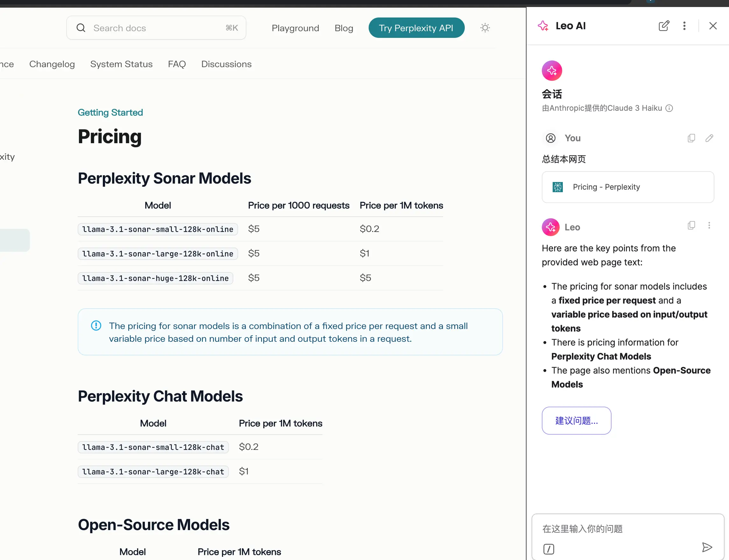Open the 'Pricing - Perplexity' page card
The width and height of the screenshot is (729, 560).
pos(628,187)
